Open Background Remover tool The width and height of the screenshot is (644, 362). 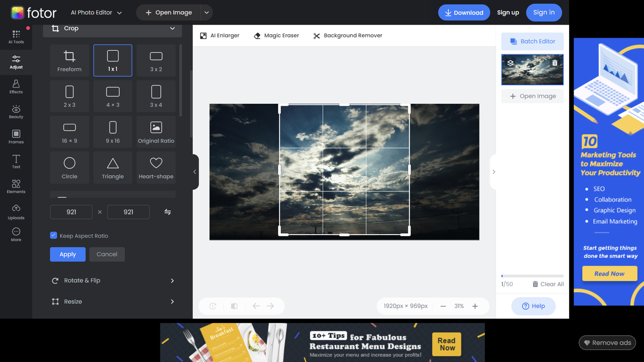348,36
